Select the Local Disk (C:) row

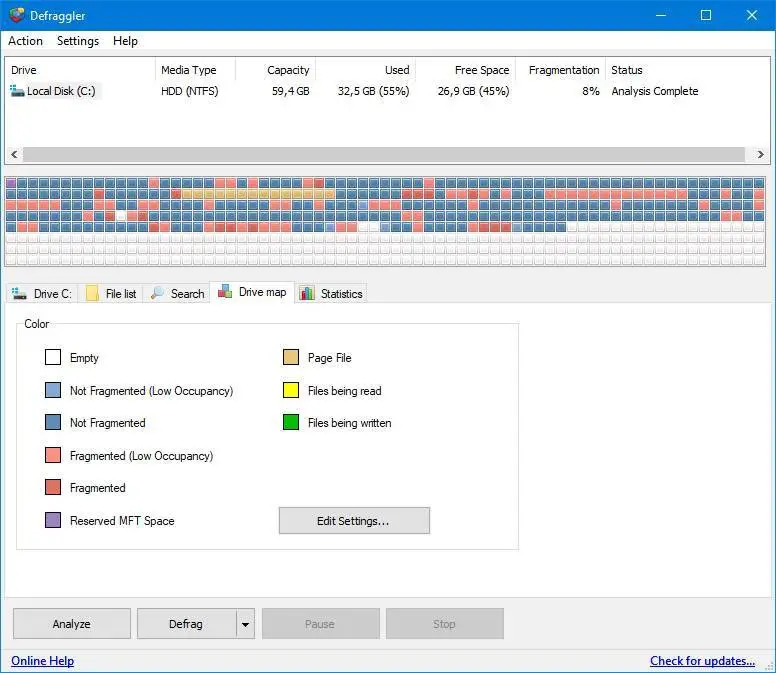point(387,91)
